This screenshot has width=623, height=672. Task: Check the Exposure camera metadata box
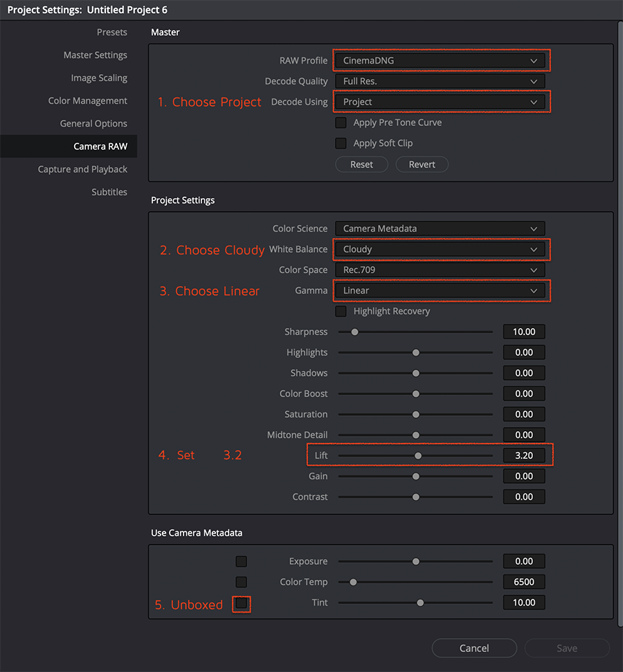point(241,561)
